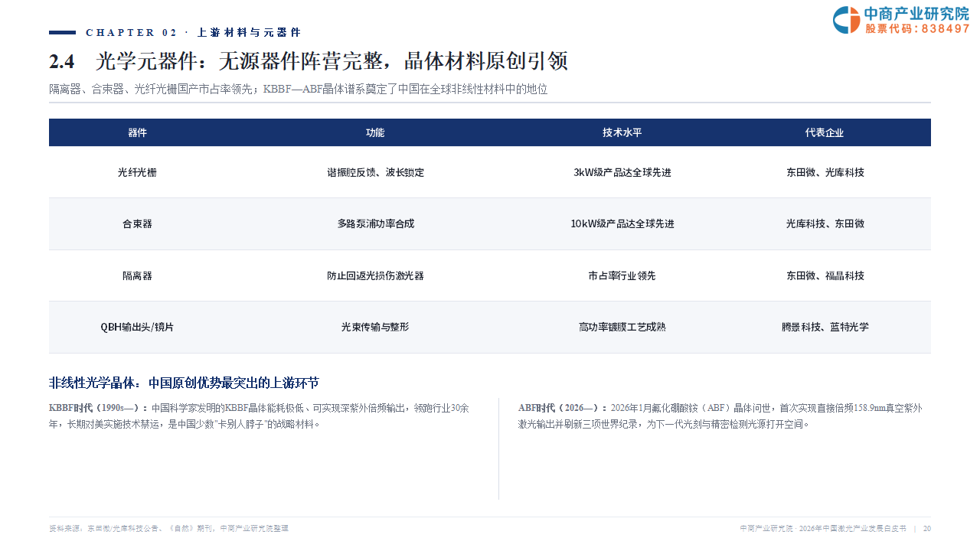Select the 光纤光栅 cell
Viewport: 980px width, 551px height.
click(137, 173)
